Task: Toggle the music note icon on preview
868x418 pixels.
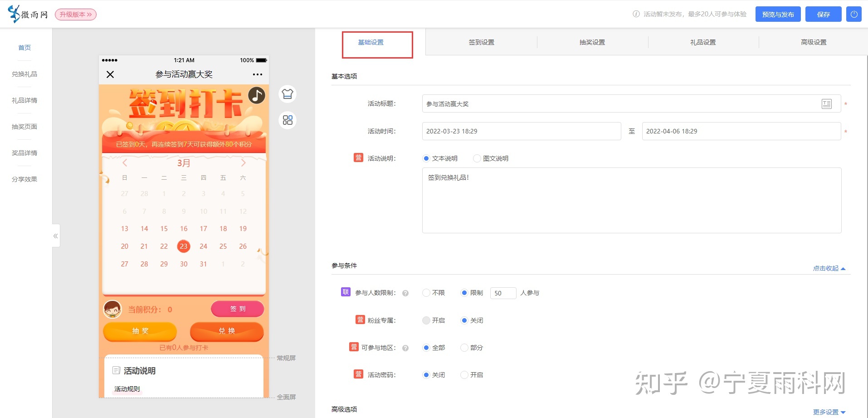Action: click(x=256, y=95)
